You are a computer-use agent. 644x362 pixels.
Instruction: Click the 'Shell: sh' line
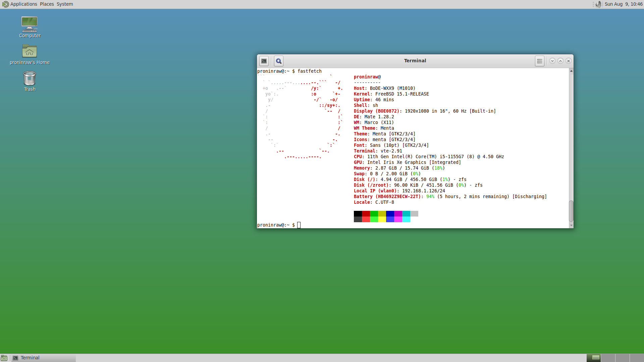point(366,106)
